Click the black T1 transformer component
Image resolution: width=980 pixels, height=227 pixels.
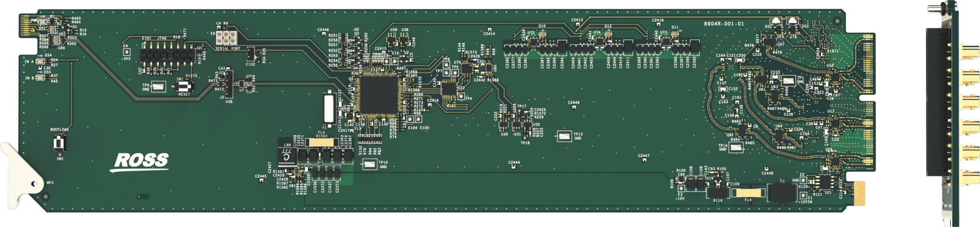tap(781, 194)
